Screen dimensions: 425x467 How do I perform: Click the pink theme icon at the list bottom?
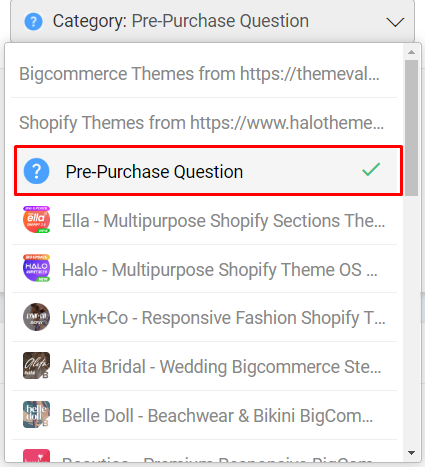(x=36, y=455)
